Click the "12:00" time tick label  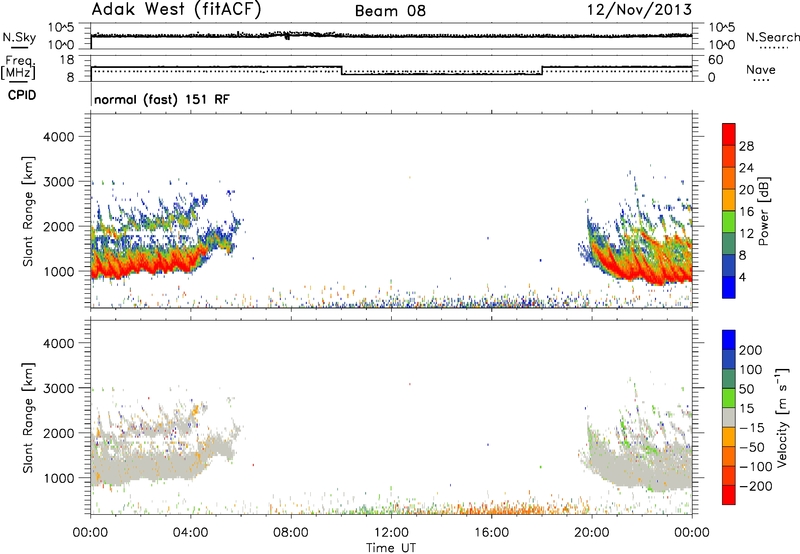(x=391, y=533)
